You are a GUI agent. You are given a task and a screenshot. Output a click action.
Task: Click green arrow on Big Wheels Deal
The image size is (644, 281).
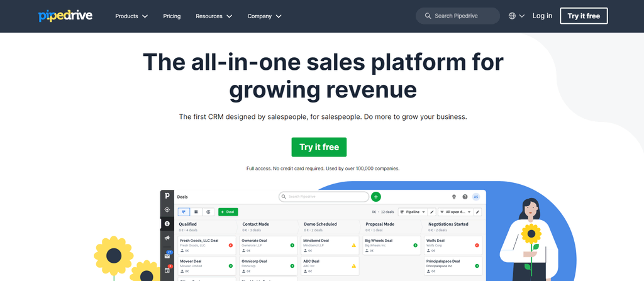click(x=415, y=245)
